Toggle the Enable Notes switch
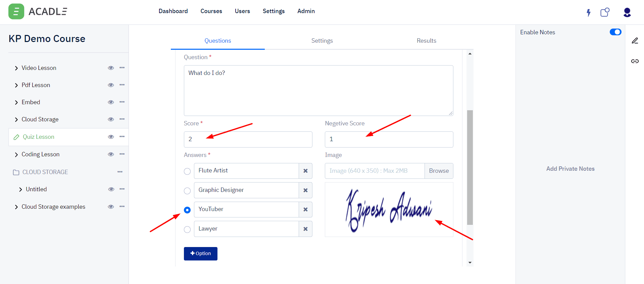Image resolution: width=644 pixels, height=284 pixels. 615,32
